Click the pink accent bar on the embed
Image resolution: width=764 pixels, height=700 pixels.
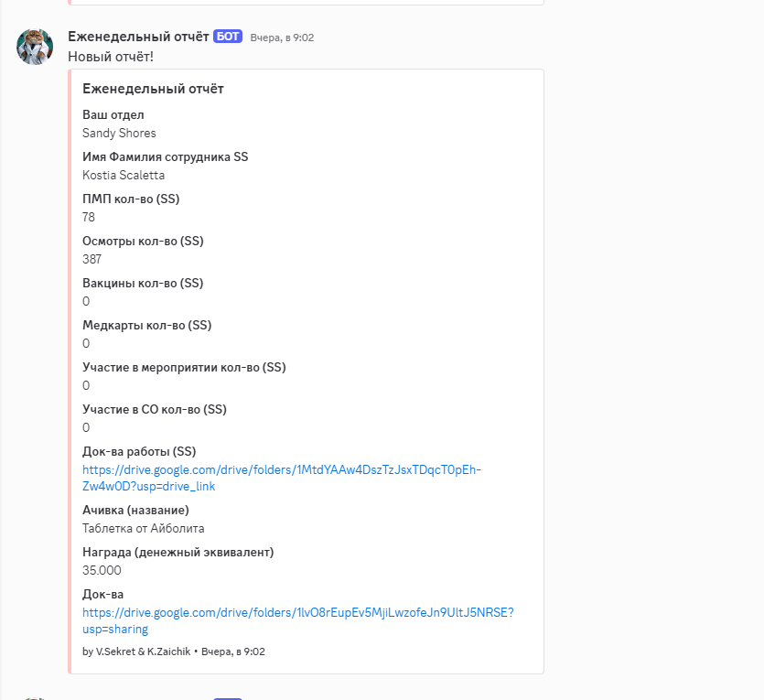(x=70, y=366)
